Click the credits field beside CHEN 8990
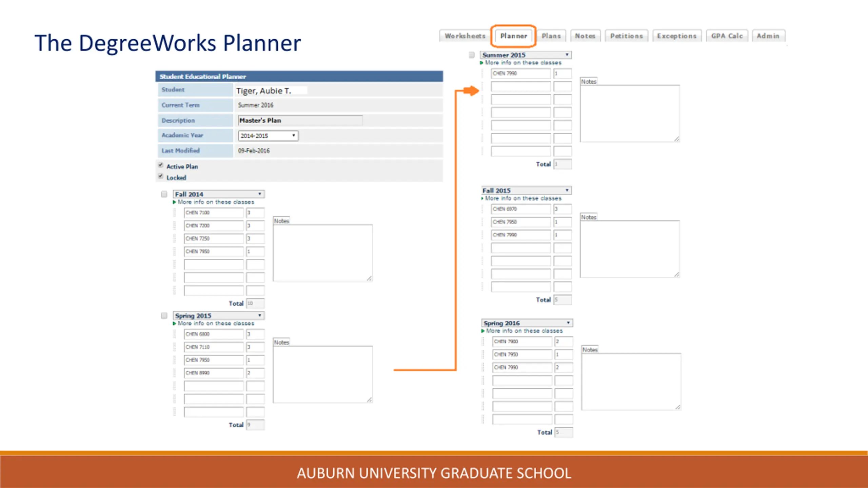The image size is (868, 488). 255,373
